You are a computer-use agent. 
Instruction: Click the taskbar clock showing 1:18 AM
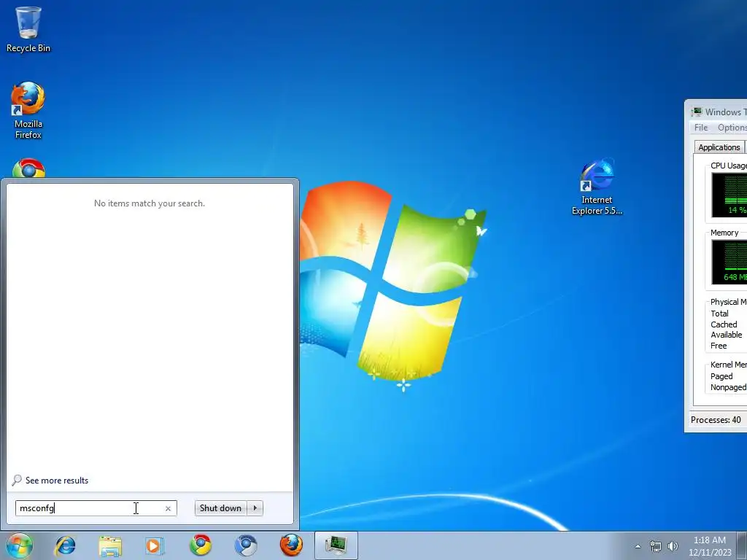710,546
